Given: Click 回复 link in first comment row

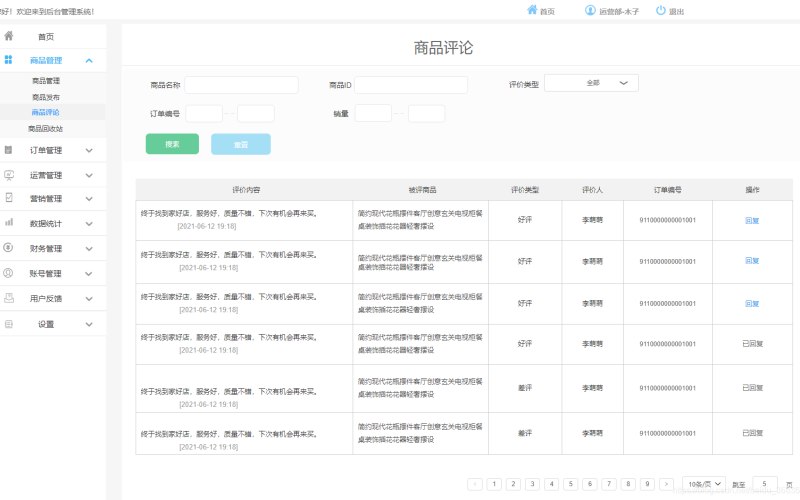Looking at the screenshot, I should pos(752,220).
